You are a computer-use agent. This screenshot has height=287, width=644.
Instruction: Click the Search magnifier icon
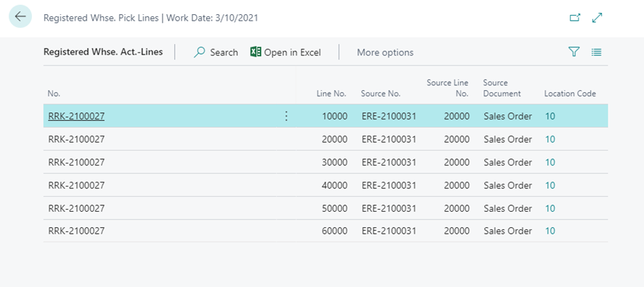[x=200, y=52]
